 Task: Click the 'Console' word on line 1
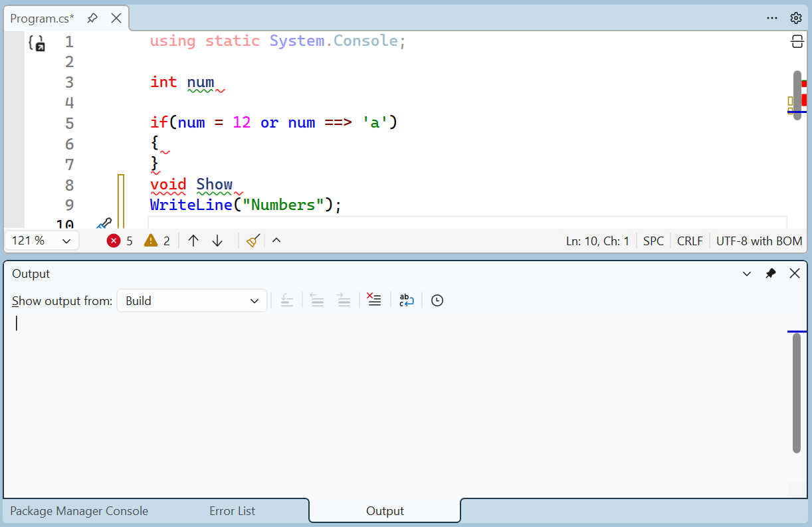coord(365,41)
